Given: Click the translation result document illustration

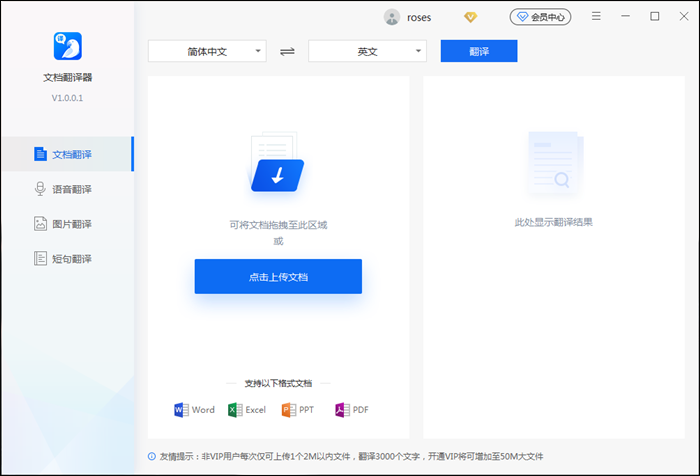Looking at the screenshot, I should point(554,163).
